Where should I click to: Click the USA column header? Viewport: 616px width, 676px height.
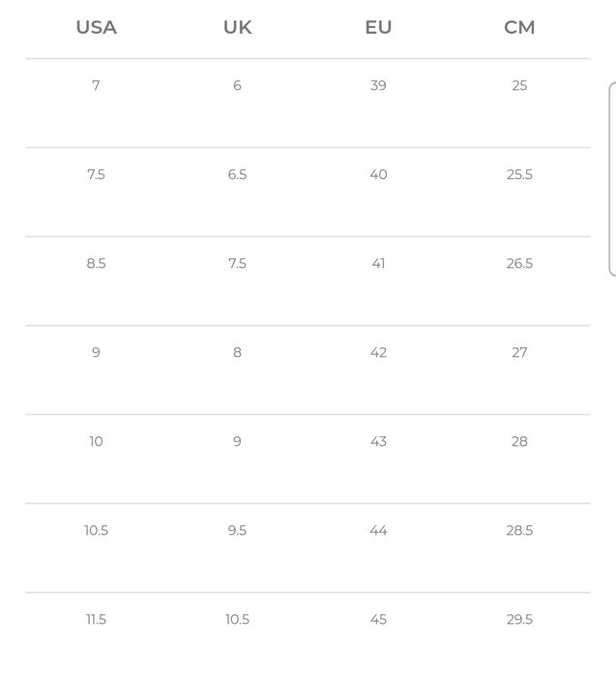click(96, 28)
